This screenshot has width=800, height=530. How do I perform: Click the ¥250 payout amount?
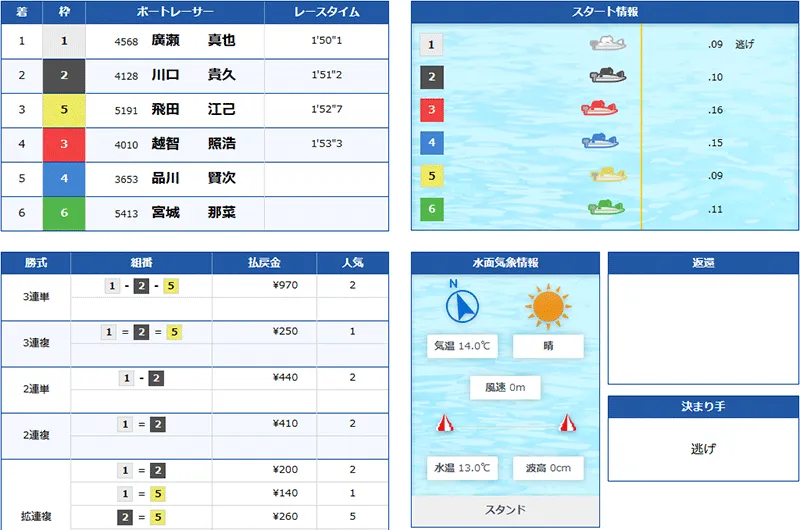(285, 331)
